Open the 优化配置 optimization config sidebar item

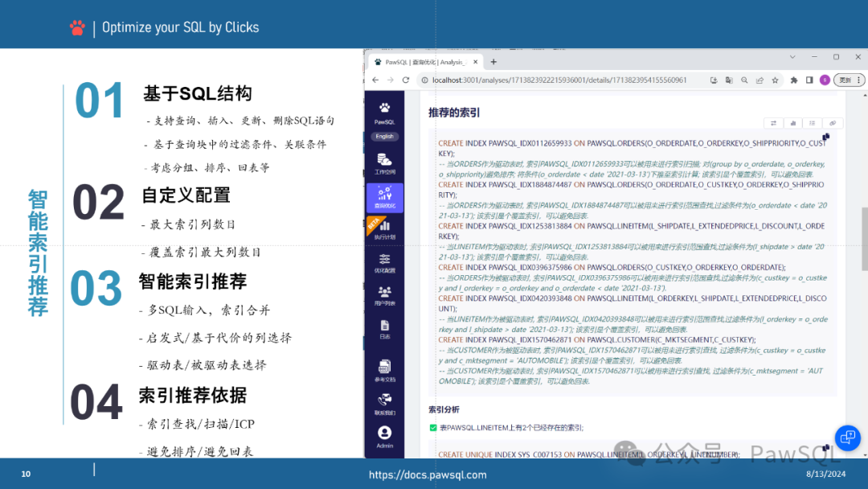384,263
